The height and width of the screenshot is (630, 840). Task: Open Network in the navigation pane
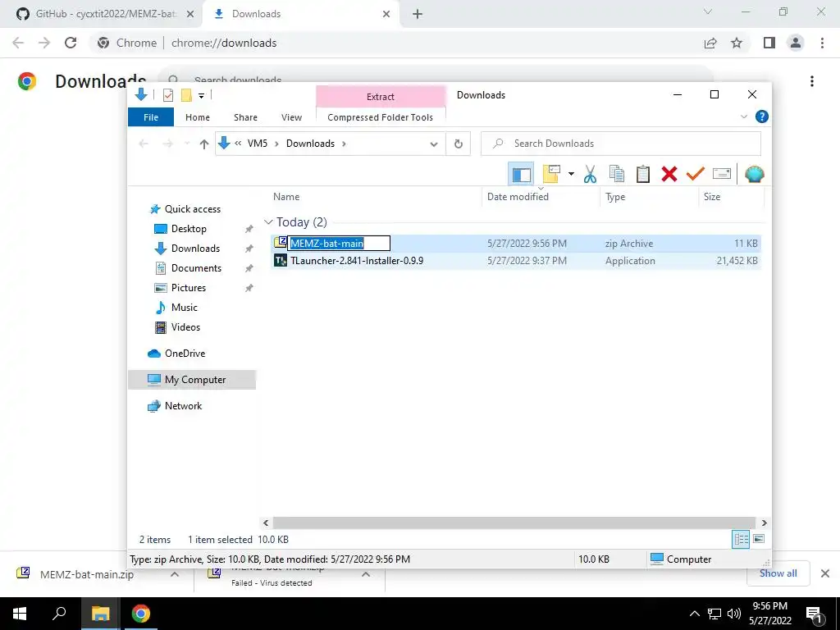183,406
